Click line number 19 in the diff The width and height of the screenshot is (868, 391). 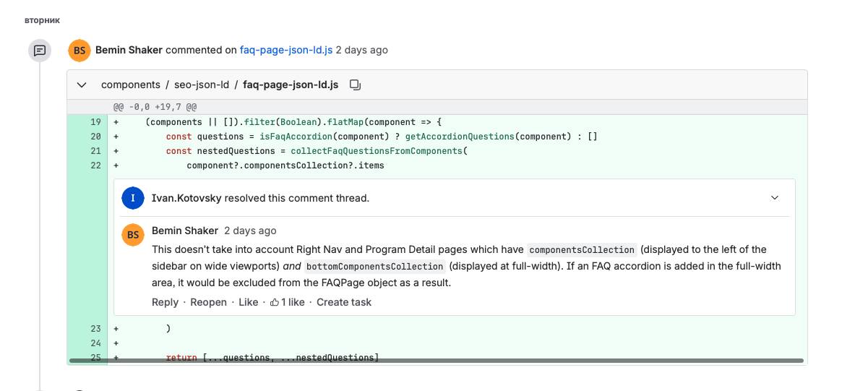click(x=95, y=122)
